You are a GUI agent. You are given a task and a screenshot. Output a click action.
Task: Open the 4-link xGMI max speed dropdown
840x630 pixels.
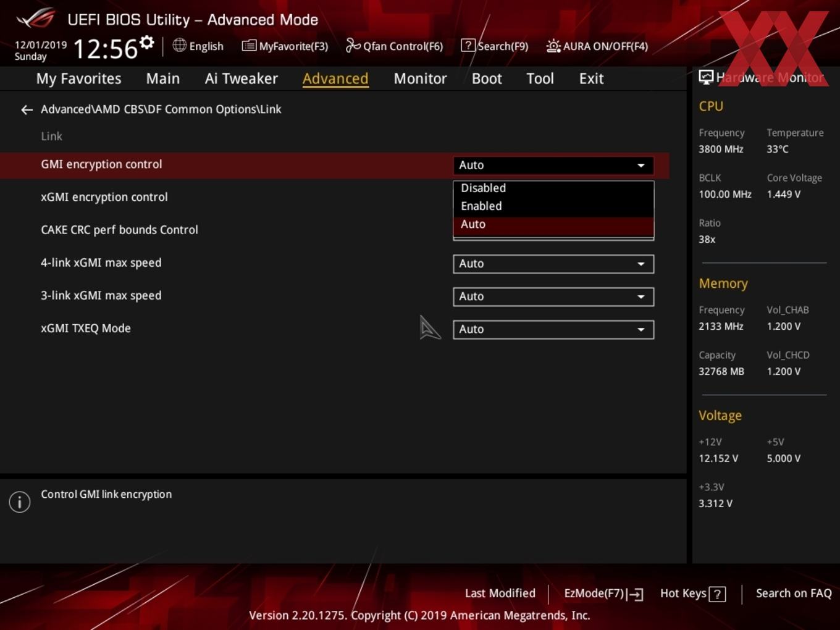point(553,264)
